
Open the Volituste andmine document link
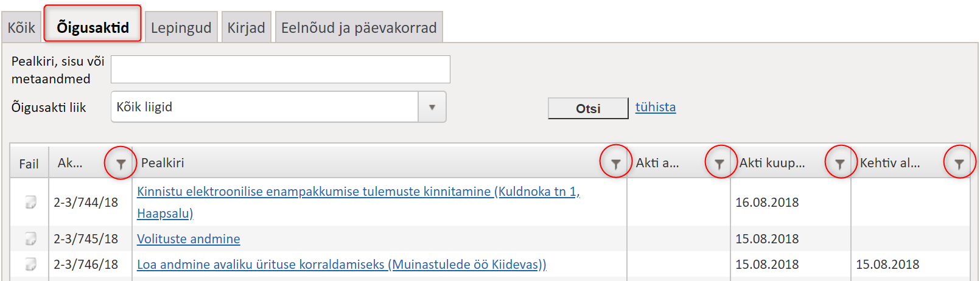coord(189,239)
